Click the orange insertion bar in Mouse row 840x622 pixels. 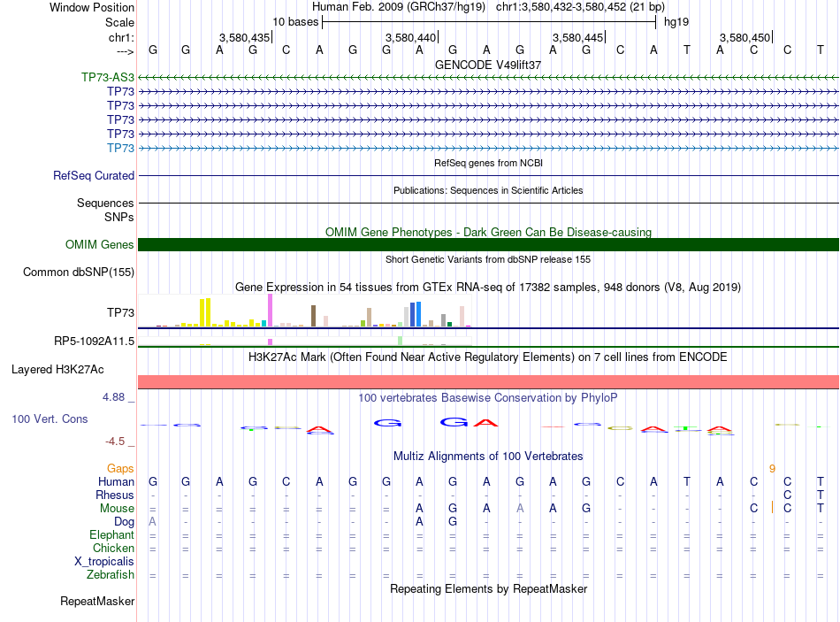point(772,507)
